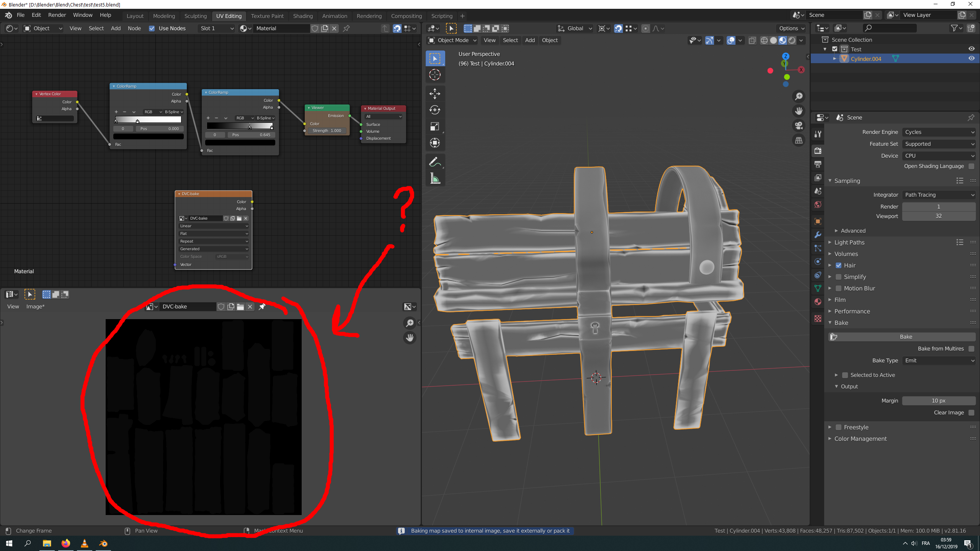Screen dimensions: 980x551
Task: Click the 3D cursor tool
Action: tap(435, 75)
